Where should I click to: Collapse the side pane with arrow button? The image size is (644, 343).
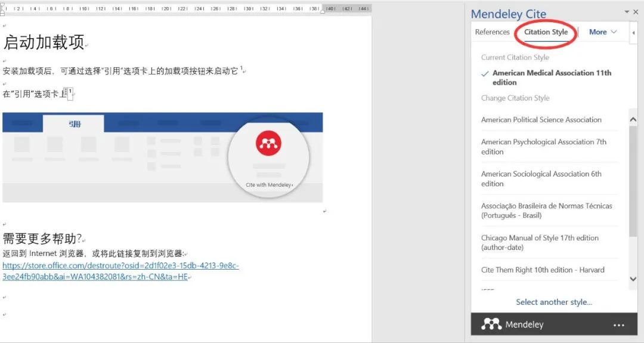click(x=633, y=32)
